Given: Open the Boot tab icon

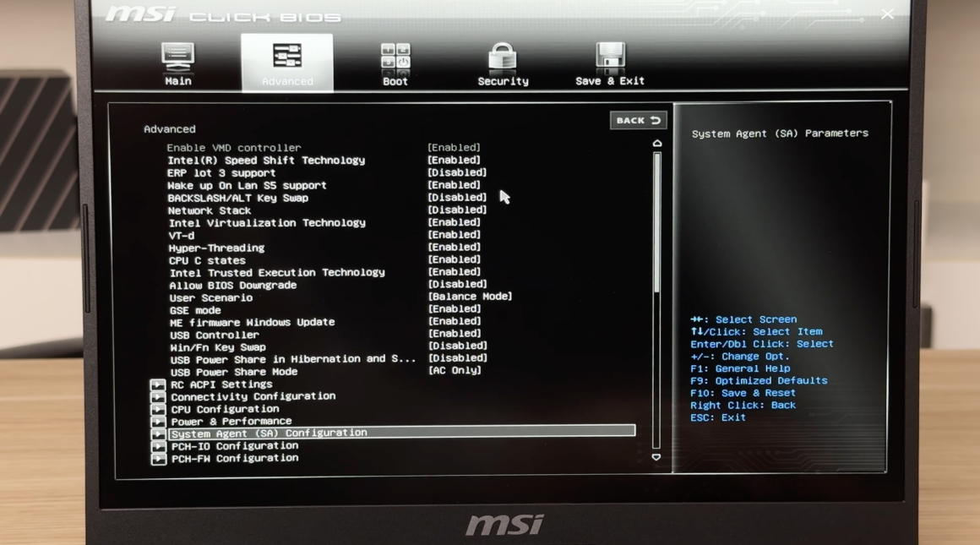Looking at the screenshot, I should (x=395, y=57).
